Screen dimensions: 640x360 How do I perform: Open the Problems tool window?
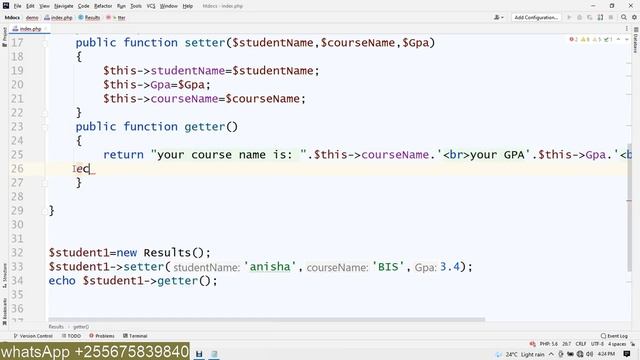coord(102,336)
